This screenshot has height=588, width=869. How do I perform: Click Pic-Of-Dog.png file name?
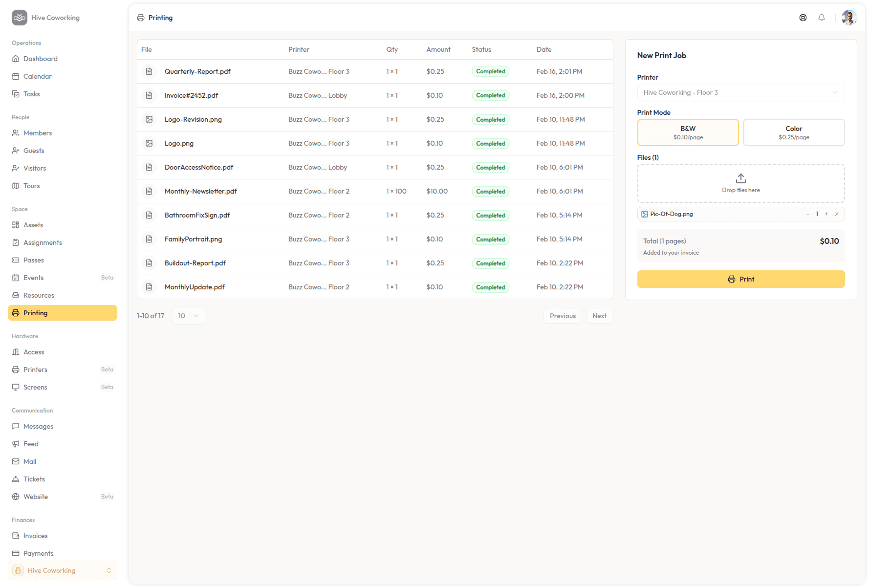coord(672,214)
